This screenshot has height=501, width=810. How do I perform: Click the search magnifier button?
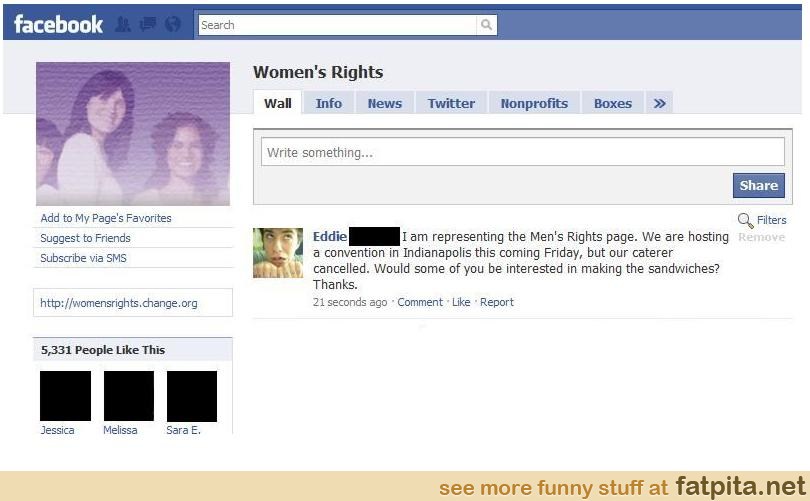click(x=486, y=25)
